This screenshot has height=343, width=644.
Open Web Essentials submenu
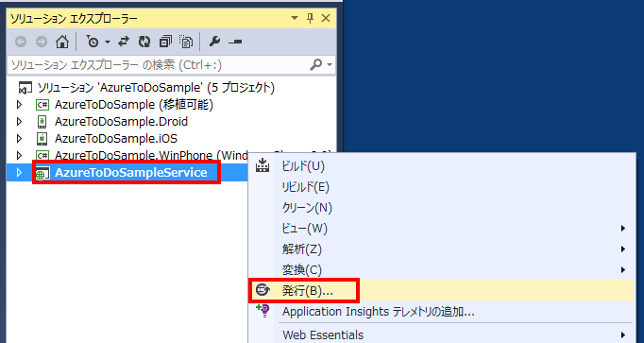click(x=442, y=334)
